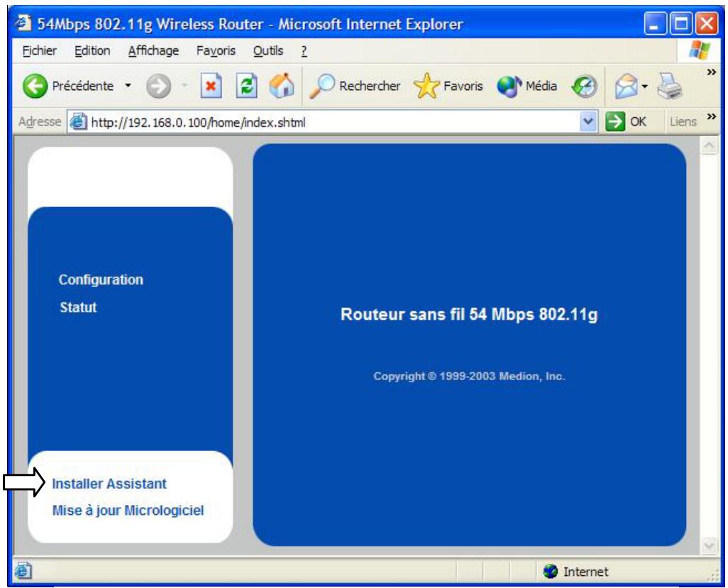Click the greyed Forward arrow icon

[158, 87]
